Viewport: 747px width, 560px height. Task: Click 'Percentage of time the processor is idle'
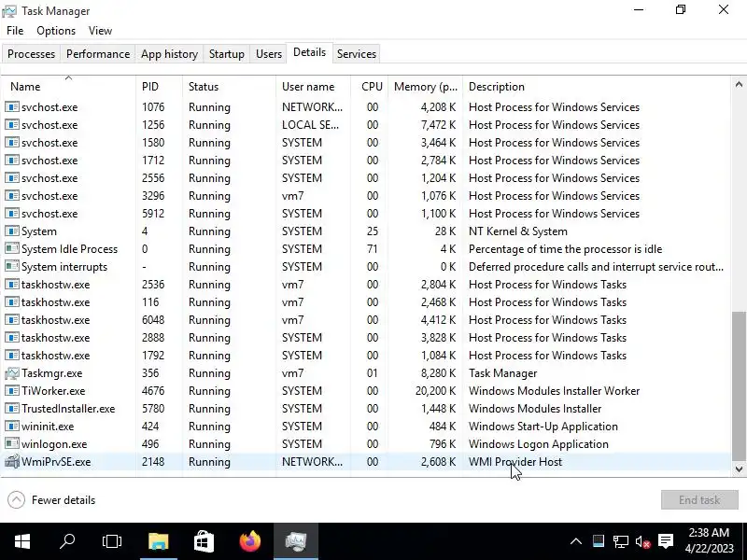[566, 249]
